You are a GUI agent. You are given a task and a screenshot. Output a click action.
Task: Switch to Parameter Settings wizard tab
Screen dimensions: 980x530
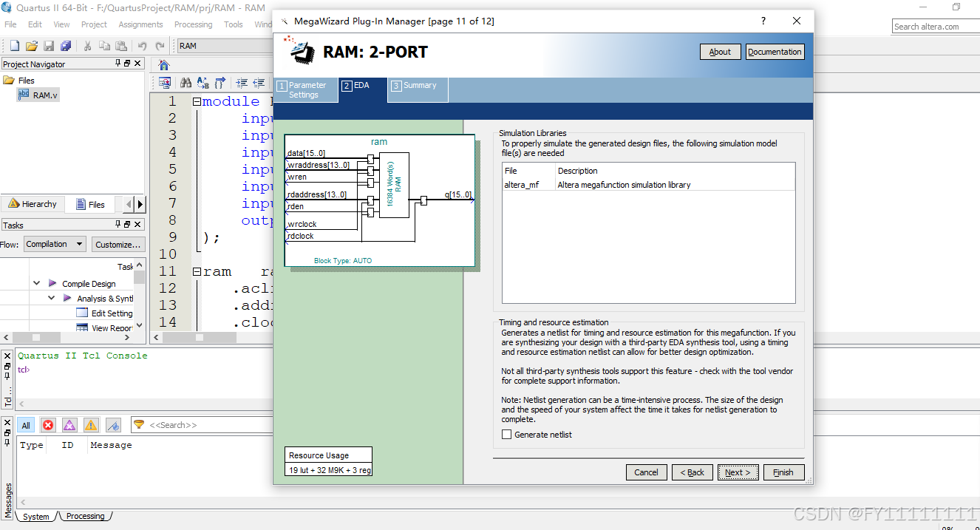tap(306, 90)
